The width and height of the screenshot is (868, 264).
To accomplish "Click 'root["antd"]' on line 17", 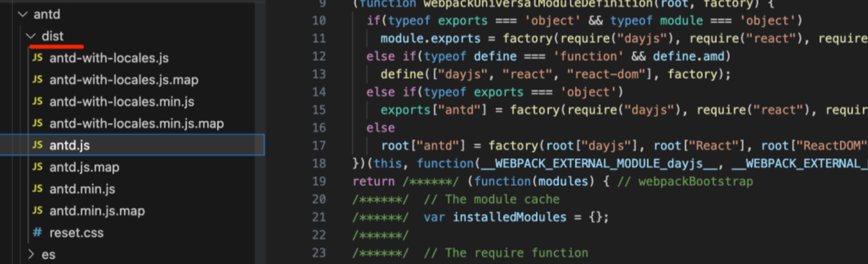I will (x=423, y=146).
